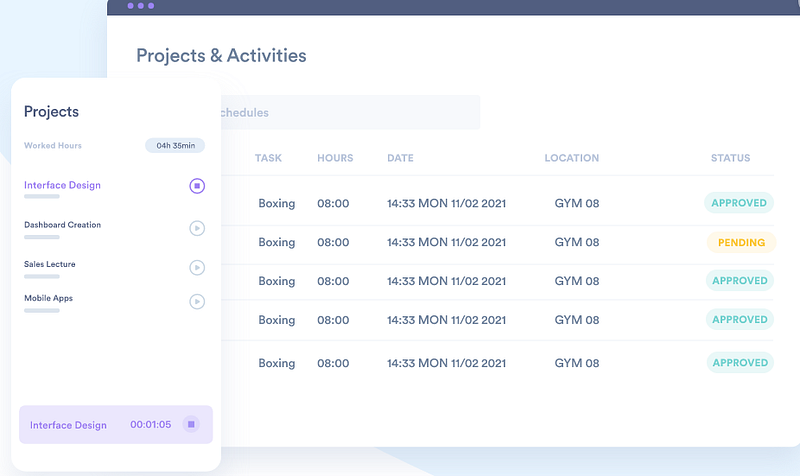Stop the running timer beside 00:01:05
The image size is (800, 476).
[x=191, y=424]
